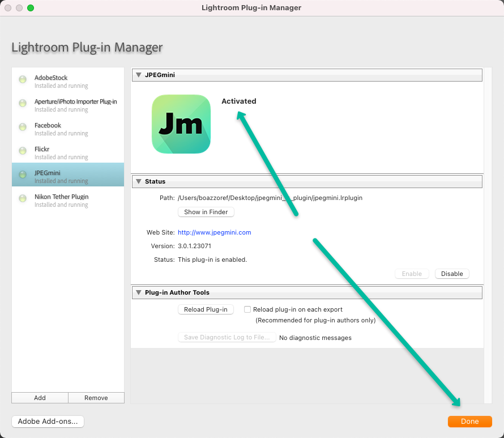Click the greyed-out Enable button
Viewport: 504px width, 438px height.
[x=412, y=274]
